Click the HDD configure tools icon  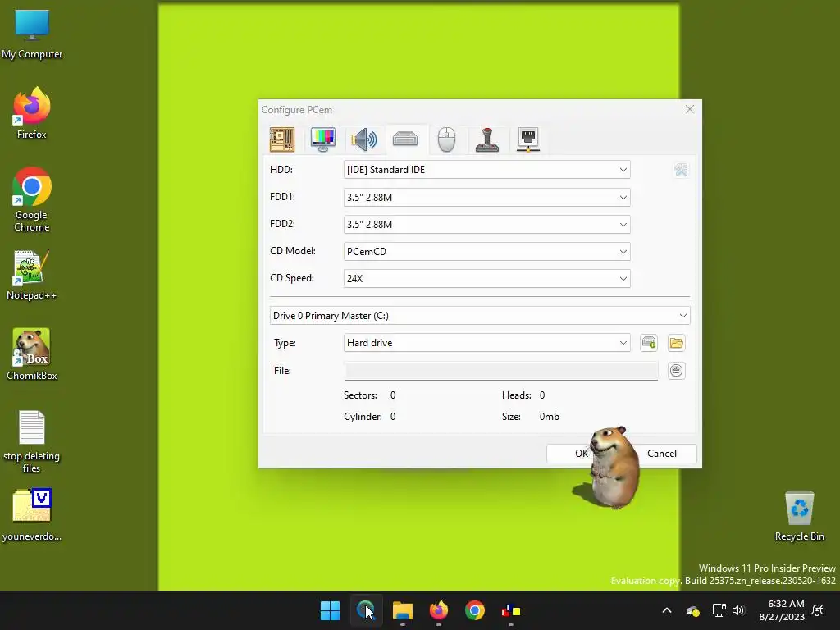(681, 170)
